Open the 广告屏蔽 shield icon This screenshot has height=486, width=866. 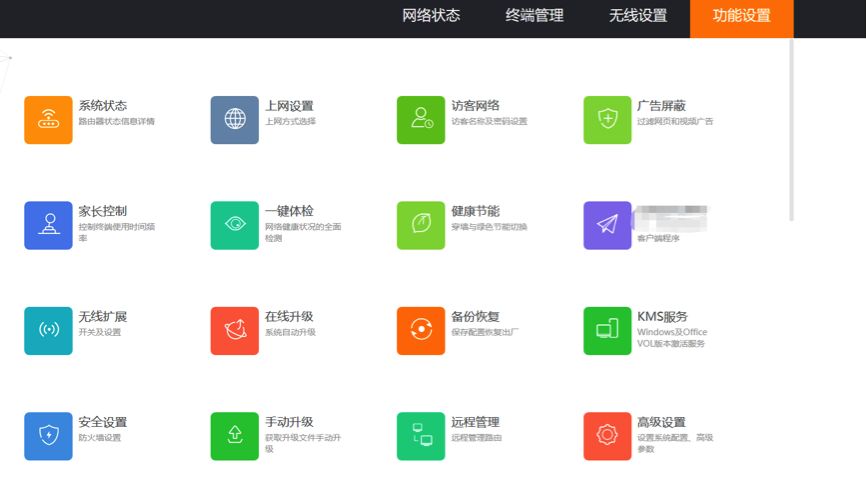pyautogui.click(x=607, y=120)
